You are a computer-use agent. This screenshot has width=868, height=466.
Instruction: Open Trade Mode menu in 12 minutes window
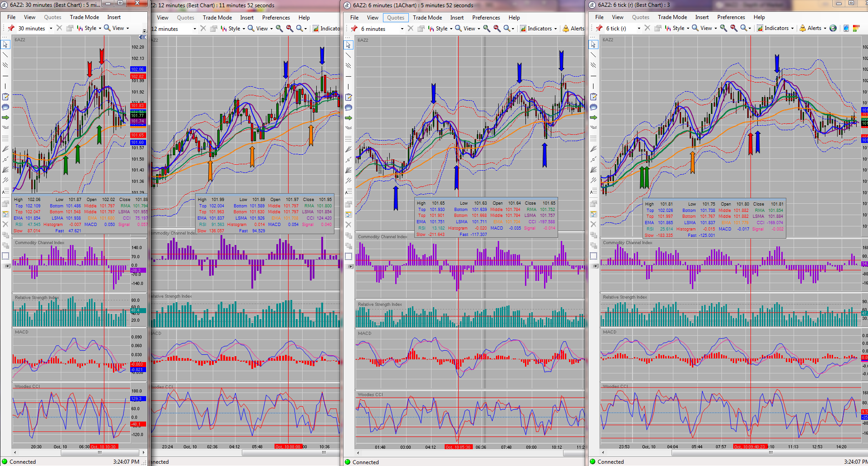(x=217, y=18)
